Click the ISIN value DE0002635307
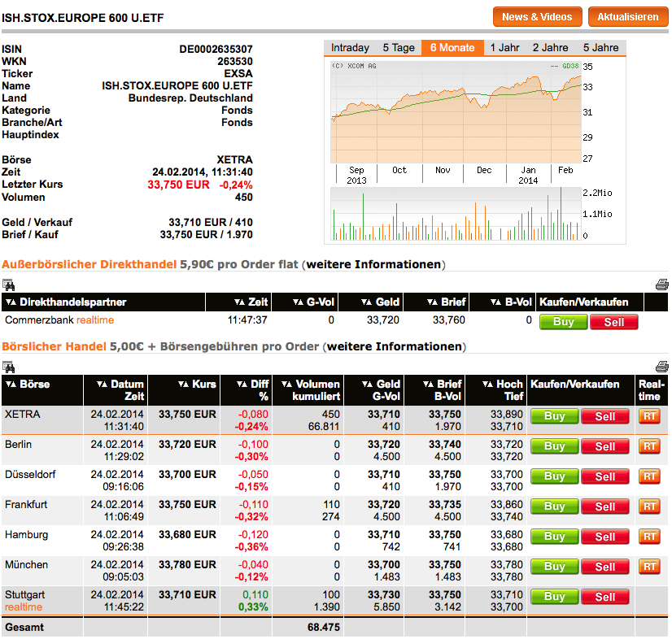 click(216, 50)
